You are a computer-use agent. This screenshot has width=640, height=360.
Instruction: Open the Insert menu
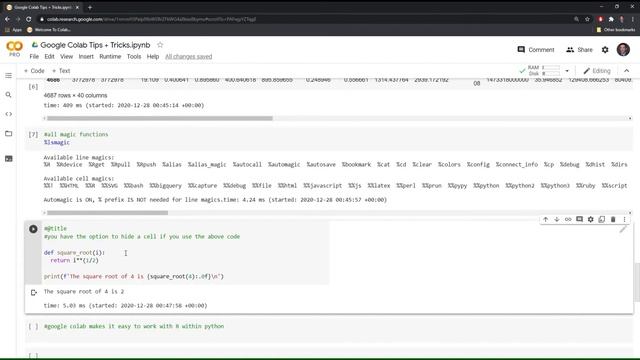86,57
